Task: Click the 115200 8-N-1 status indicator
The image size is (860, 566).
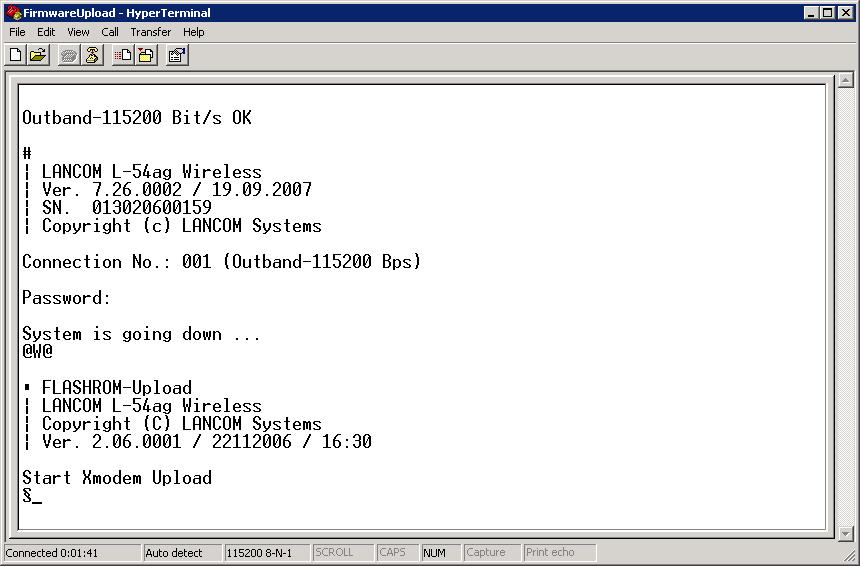Action: [265, 552]
